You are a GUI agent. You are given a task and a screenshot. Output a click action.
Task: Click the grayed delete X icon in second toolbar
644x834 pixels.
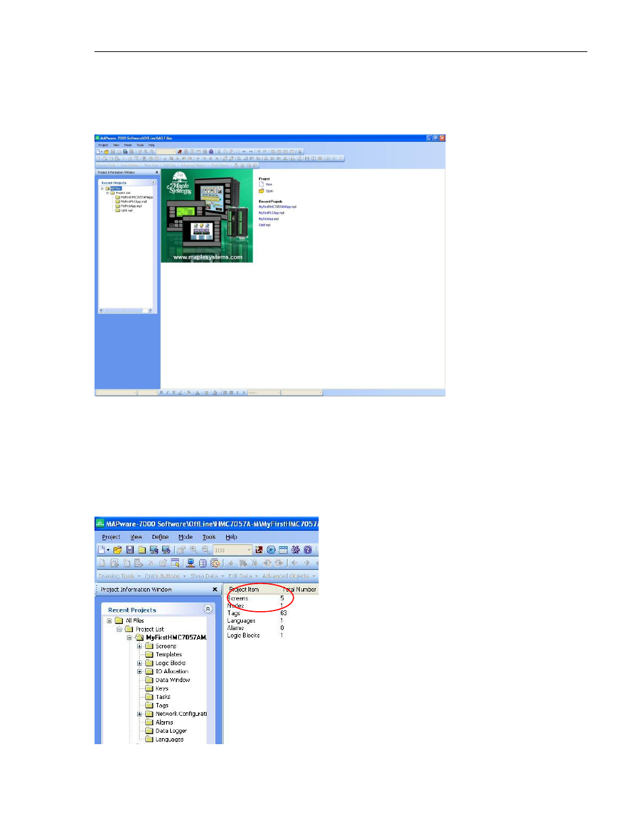(x=151, y=563)
